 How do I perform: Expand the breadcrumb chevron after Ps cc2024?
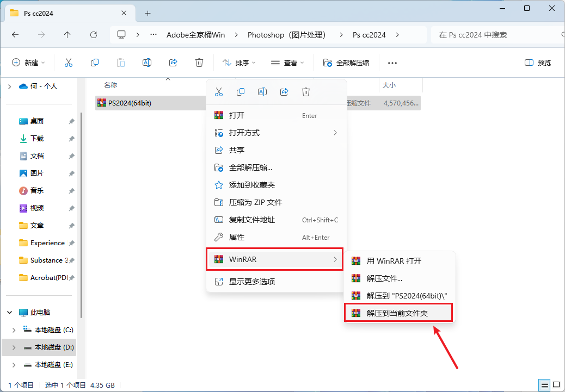[397, 35]
